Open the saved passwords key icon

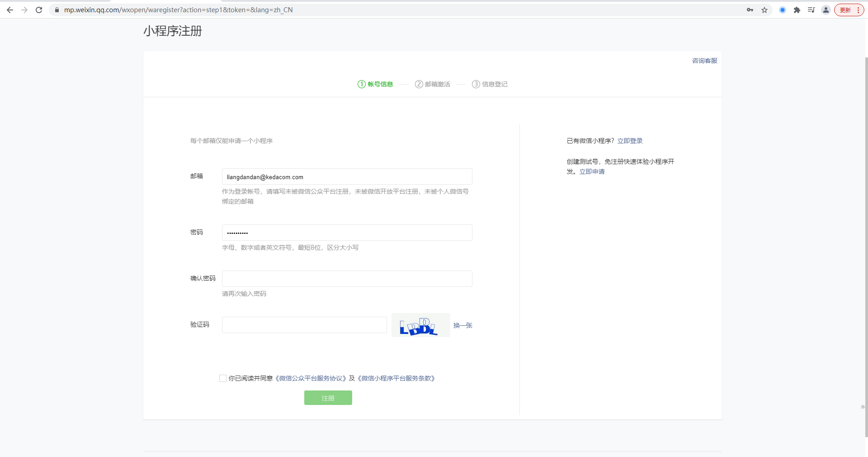click(750, 10)
